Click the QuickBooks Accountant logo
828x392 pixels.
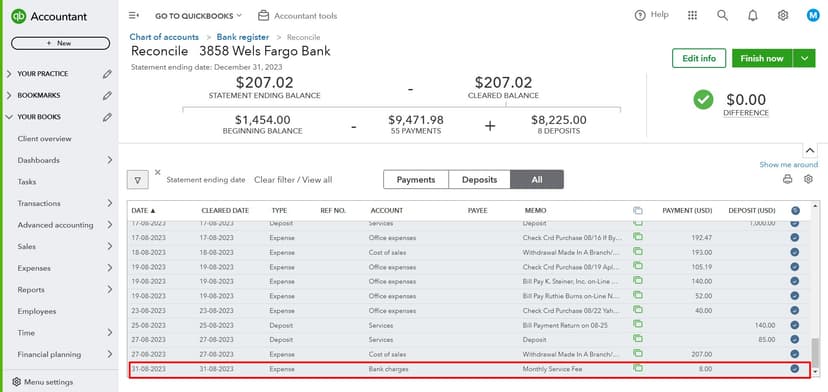49,16
